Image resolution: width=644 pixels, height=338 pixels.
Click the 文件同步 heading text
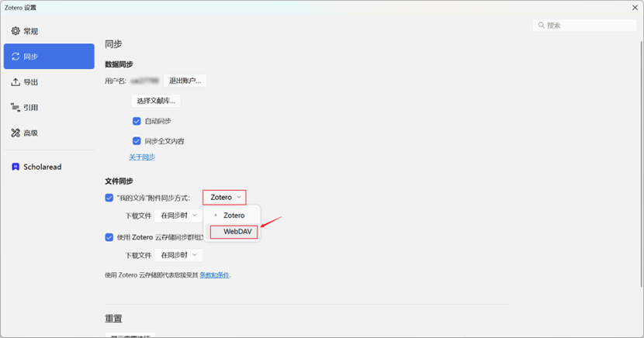119,181
